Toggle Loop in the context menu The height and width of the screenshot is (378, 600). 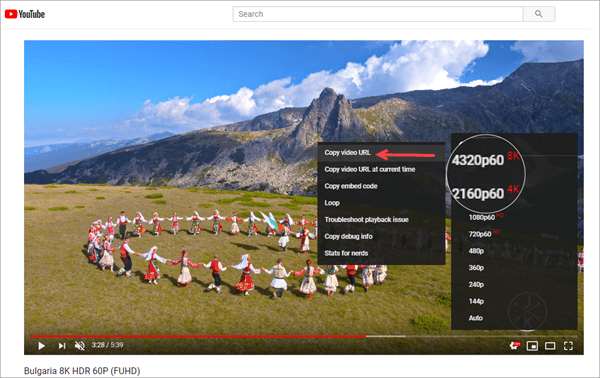381,203
